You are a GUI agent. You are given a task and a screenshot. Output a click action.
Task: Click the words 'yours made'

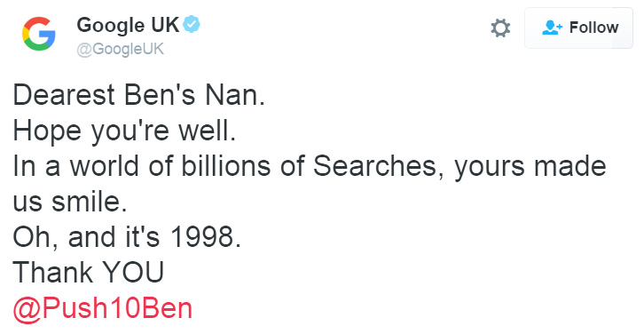(530, 167)
